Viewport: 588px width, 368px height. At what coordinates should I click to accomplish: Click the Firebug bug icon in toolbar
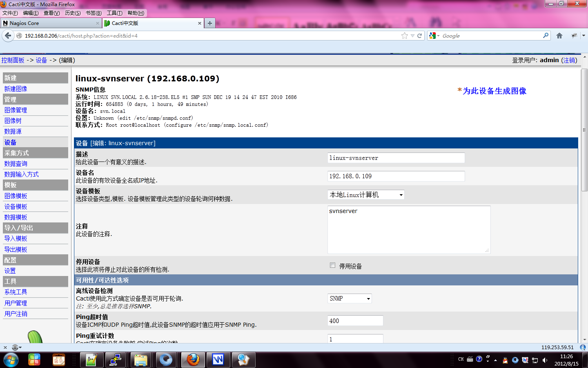coord(575,36)
